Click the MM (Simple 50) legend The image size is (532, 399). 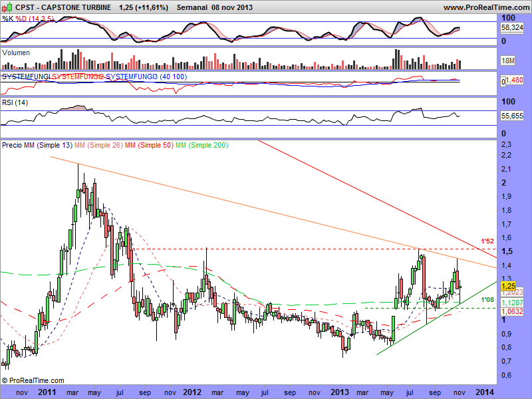click(149, 145)
